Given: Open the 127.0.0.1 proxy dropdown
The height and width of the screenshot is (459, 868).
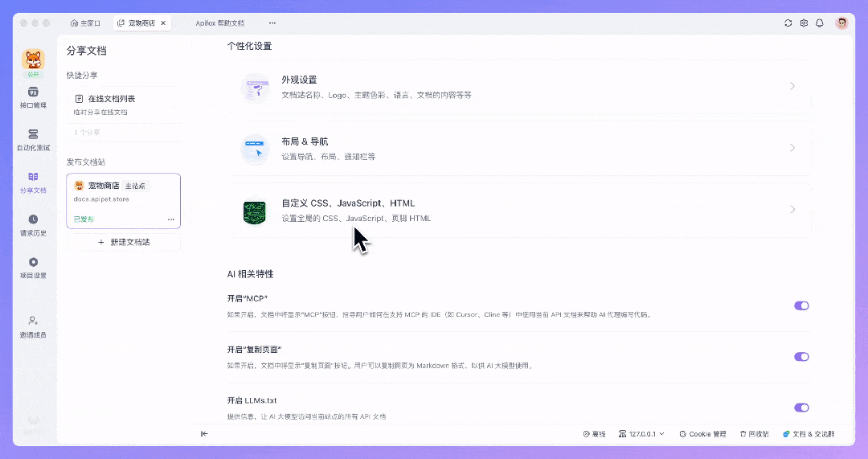Looking at the screenshot, I should (641, 434).
